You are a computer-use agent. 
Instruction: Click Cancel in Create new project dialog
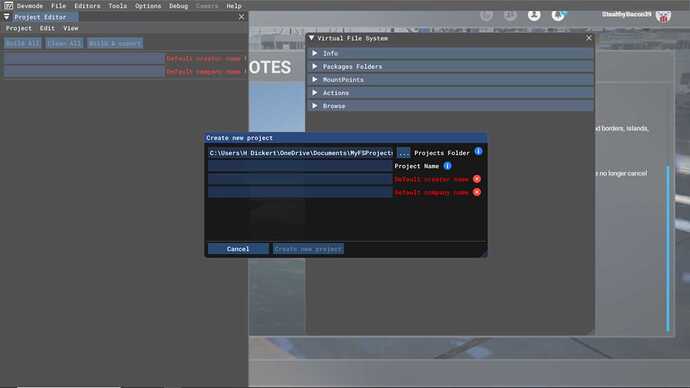238,249
